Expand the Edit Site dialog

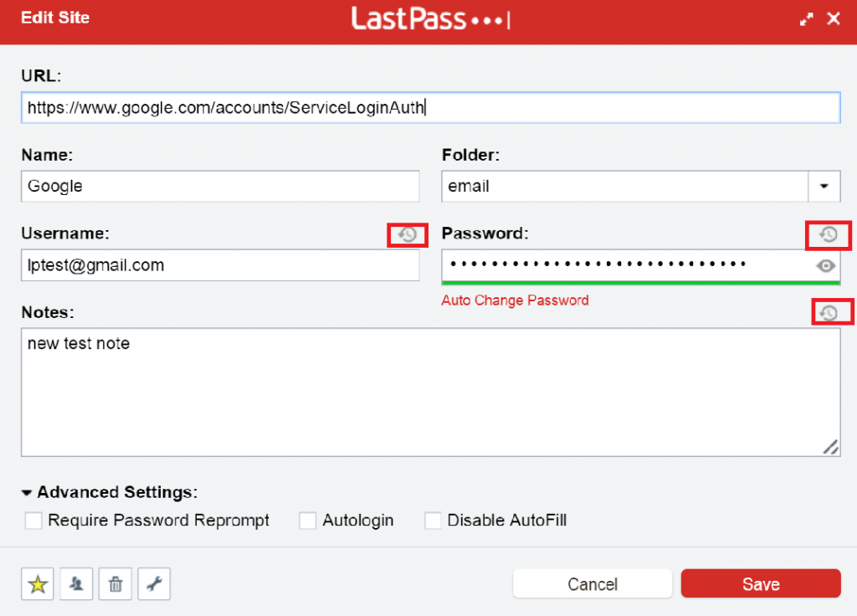pyautogui.click(x=806, y=18)
